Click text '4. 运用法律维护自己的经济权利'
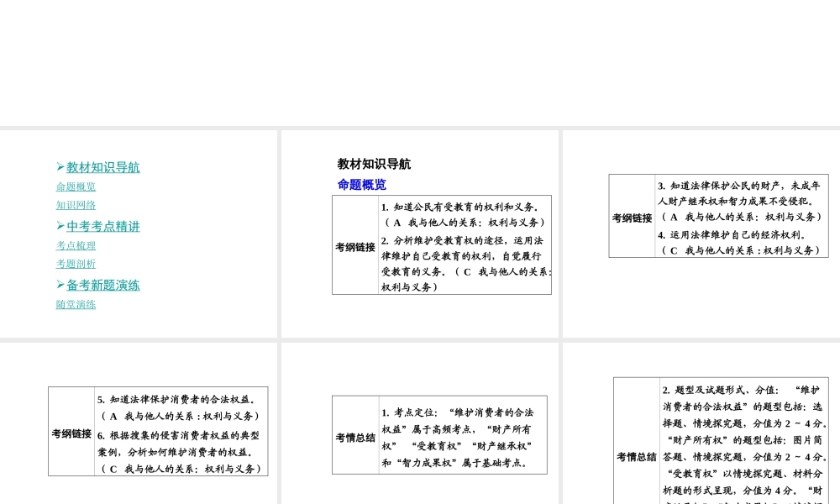This screenshot has height=504, width=840. (x=732, y=234)
